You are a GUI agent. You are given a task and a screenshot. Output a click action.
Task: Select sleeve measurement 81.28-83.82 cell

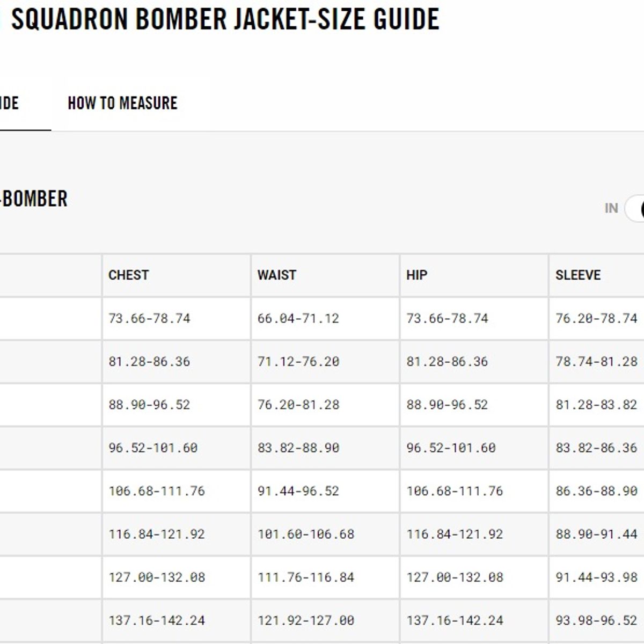pyautogui.click(x=596, y=405)
